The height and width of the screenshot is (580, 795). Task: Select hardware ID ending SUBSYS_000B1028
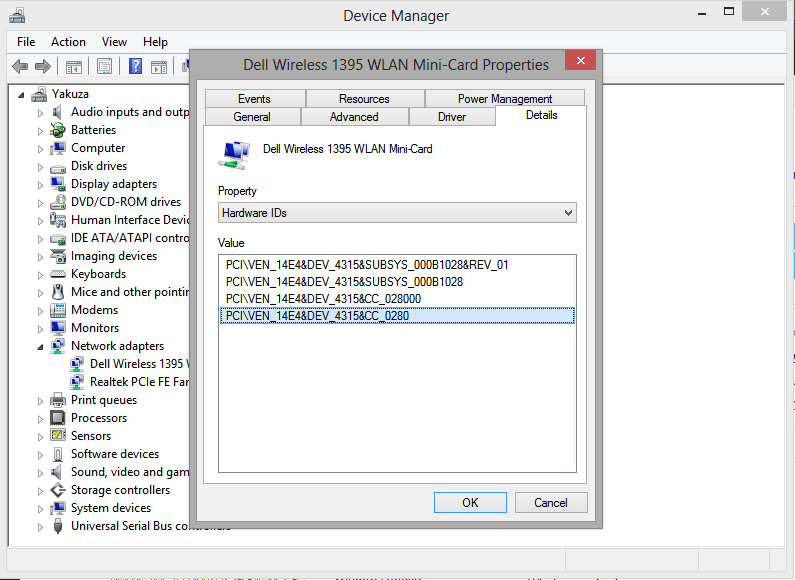[397, 282]
